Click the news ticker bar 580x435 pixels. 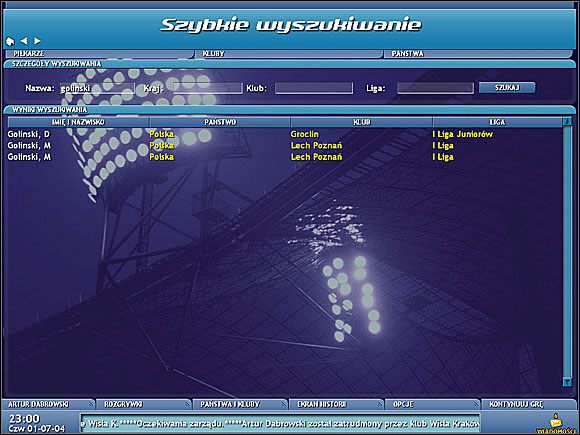280,423
